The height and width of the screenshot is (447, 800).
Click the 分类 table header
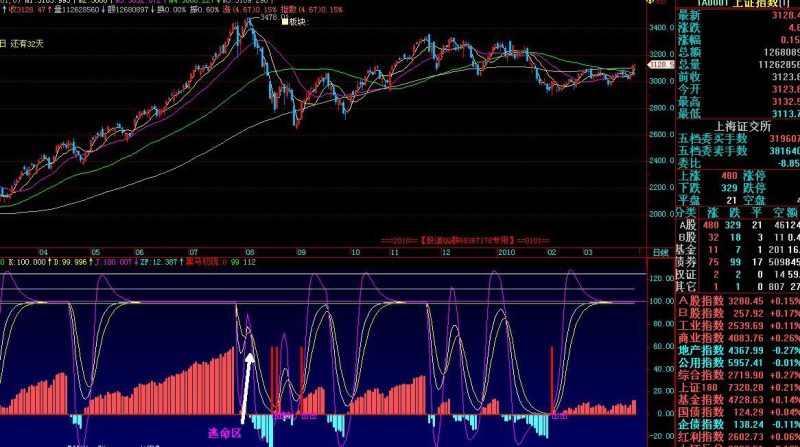[686, 213]
